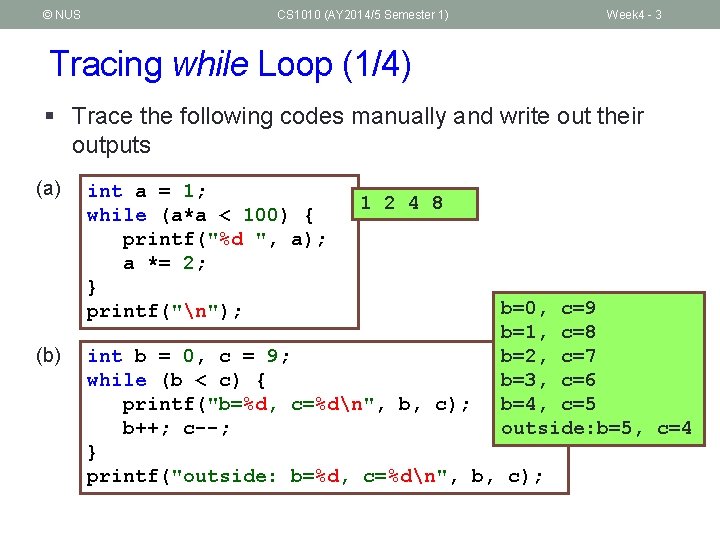Image resolution: width=720 pixels, height=540 pixels.
Task: Click the '(b)' label
Action: pos(48,356)
